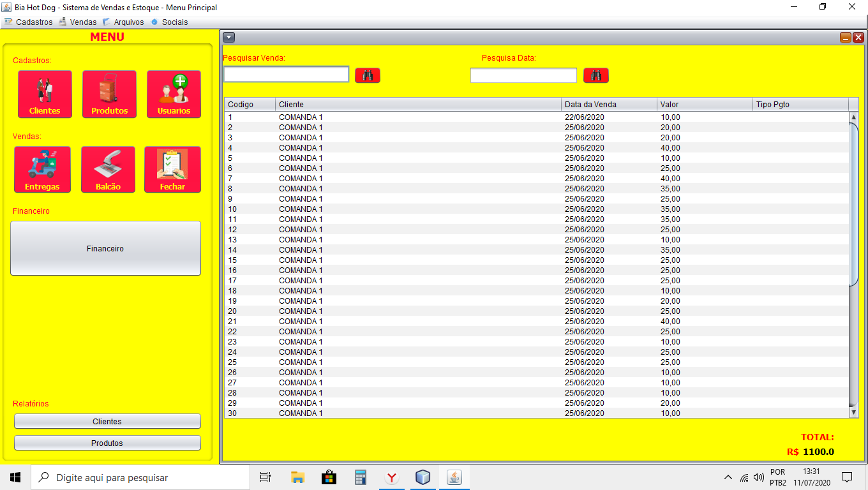Click the Pesquisar Venda text field
Image resolution: width=868 pixels, height=490 pixels.
tap(286, 75)
